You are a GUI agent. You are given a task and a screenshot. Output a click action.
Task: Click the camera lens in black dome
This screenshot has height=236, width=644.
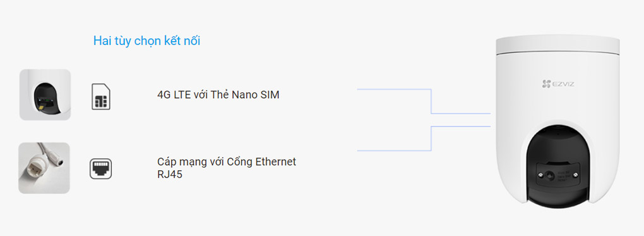[549, 177]
